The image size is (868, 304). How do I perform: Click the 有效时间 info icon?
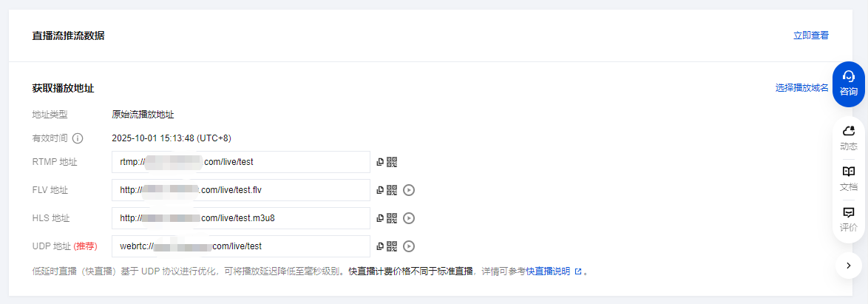coord(78,138)
